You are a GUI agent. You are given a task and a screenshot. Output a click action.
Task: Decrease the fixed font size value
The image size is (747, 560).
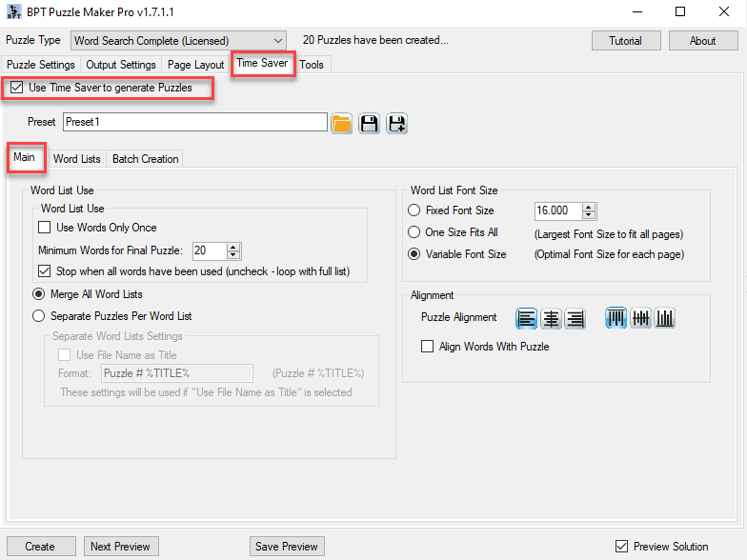tap(589, 215)
